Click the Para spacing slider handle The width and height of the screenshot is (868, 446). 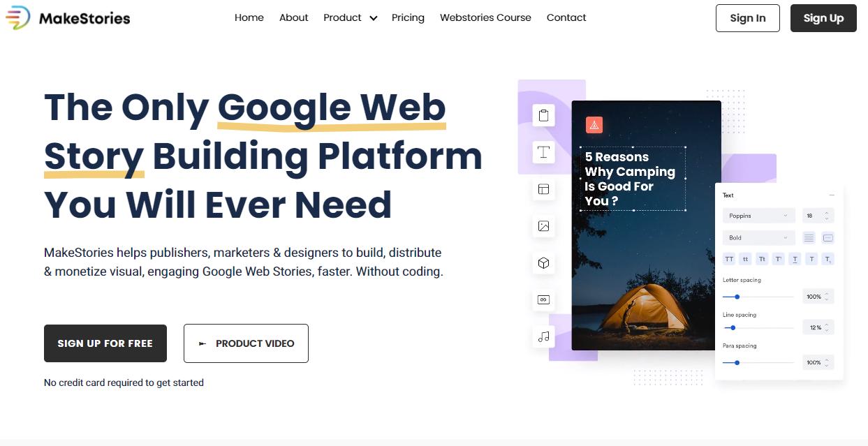[x=737, y=362]
